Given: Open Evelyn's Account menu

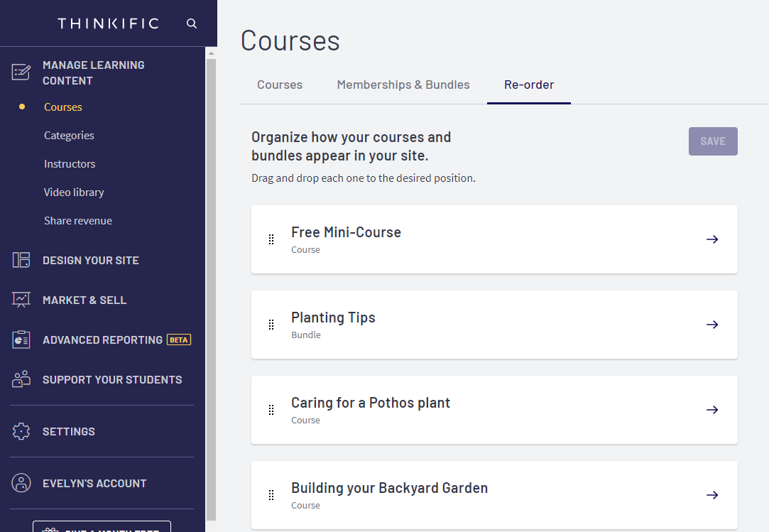Looking at the screenshot, I should 94,484.
